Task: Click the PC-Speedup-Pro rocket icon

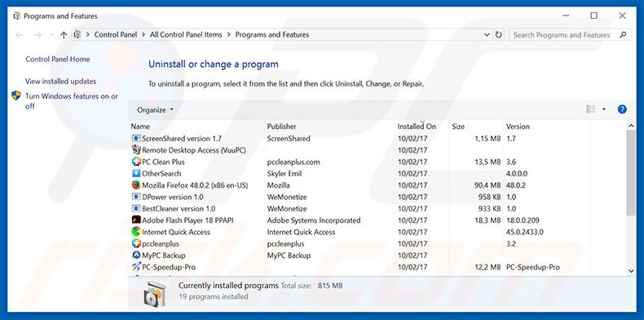Action: pos(136,267)
